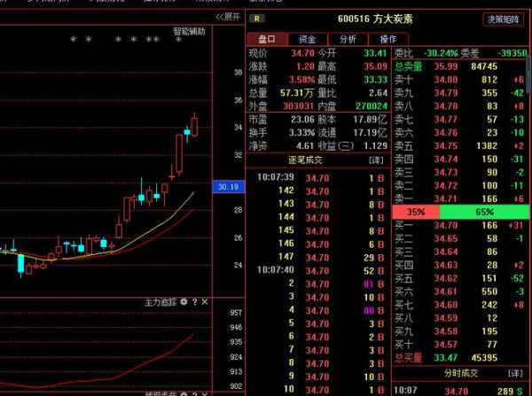Screen dimensions: 532x396
Task: Select 收益(三) value 1.129
Action: pyautogui.click(x=375, y=146)
